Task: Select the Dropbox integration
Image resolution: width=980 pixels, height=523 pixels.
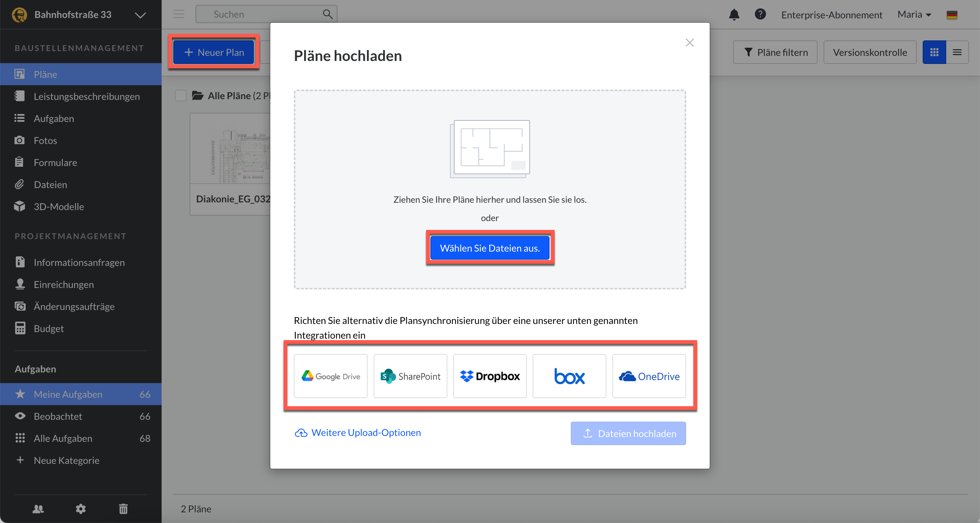Action: pos(490,376)
